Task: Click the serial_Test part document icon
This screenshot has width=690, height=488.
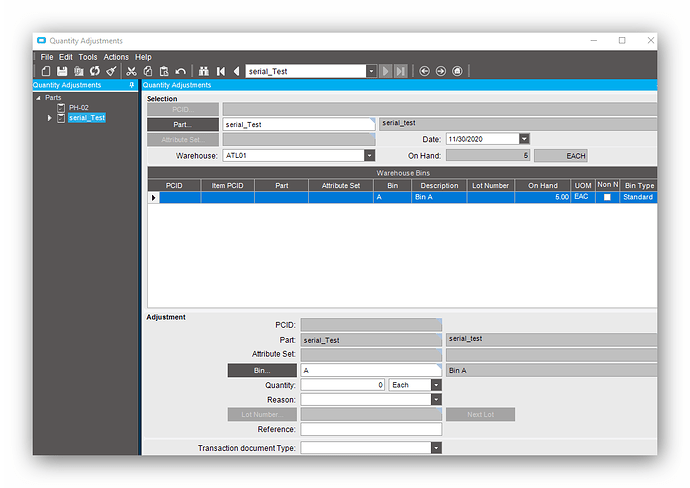Action: pyautogui.click(x=61, y=118)
